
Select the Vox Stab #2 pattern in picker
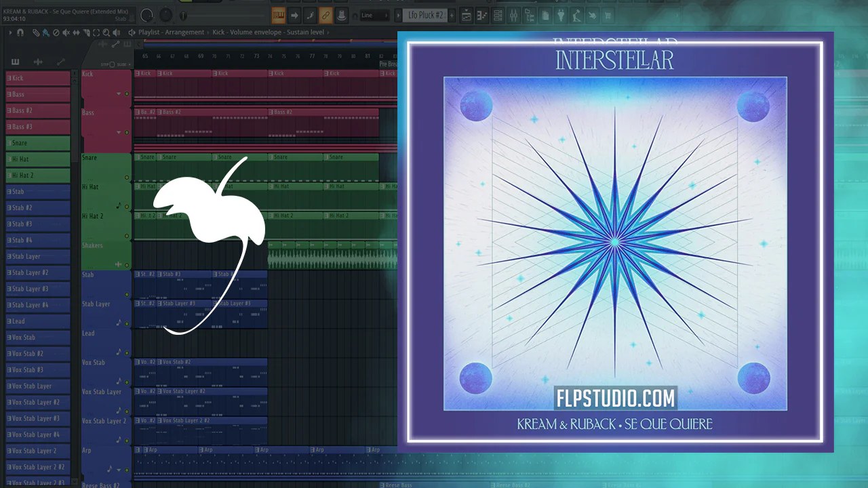(38, 353)
